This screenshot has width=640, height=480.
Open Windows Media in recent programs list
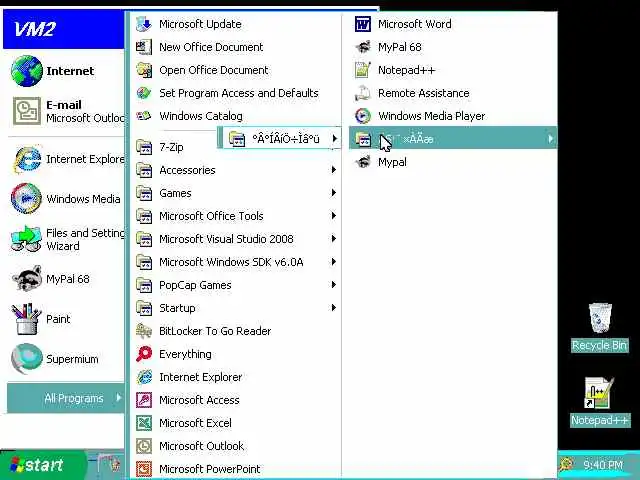point(67,199)
